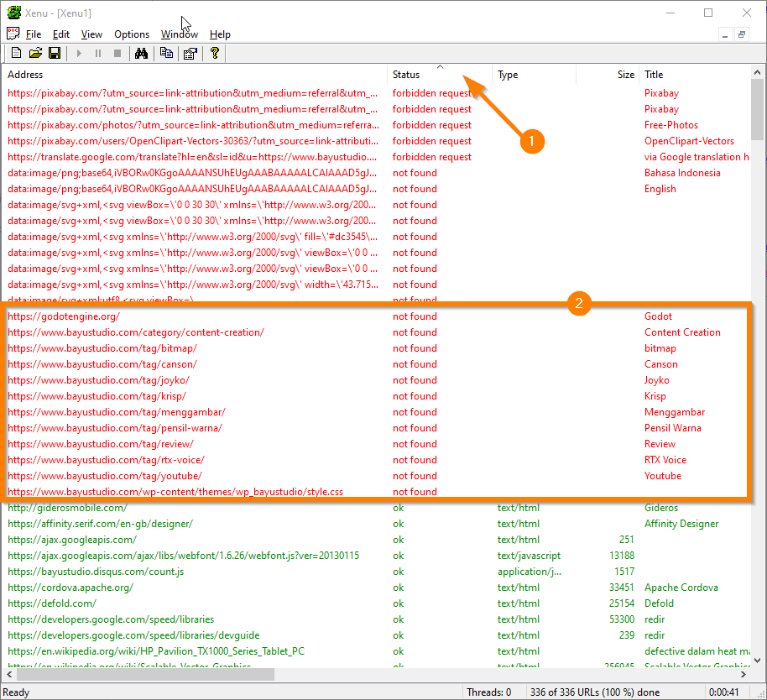
Task: Select the tag/joyko/ address row
Action: coord(377,380)
